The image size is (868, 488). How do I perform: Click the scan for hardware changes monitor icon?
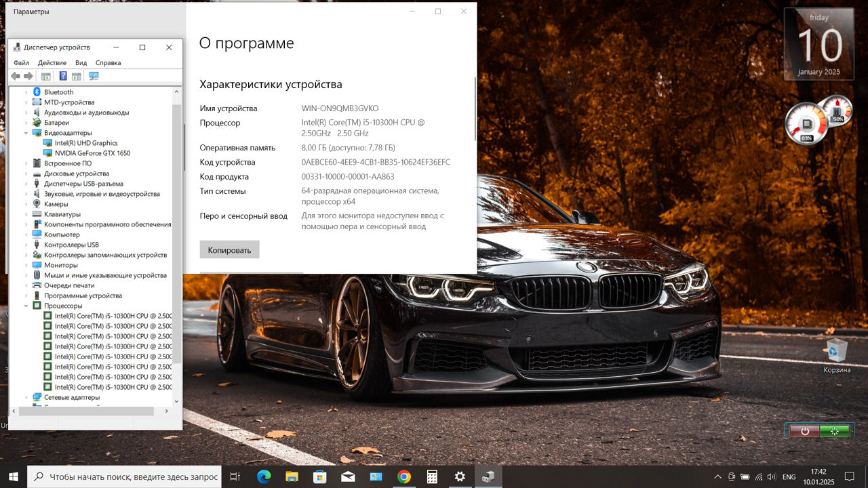tap(94, 77)
